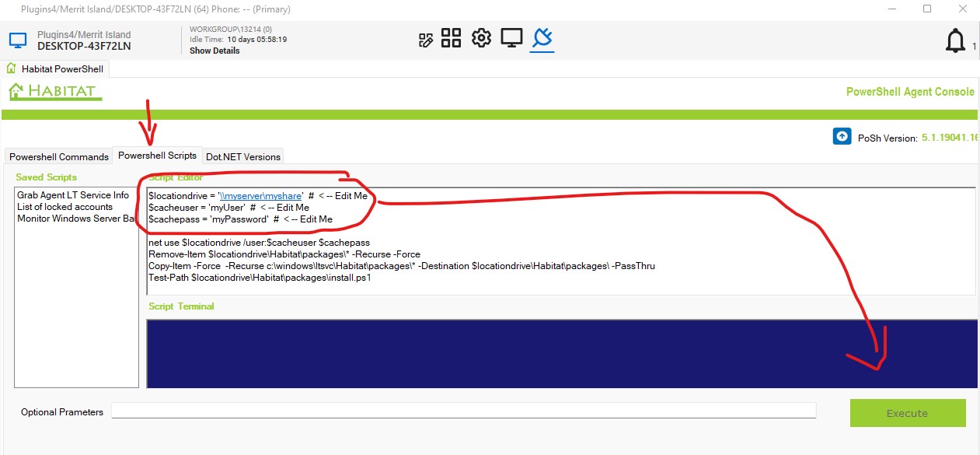Screen dimensions: 980x455
Task: Open the plugins grid icon
Action: pos(452,37)
